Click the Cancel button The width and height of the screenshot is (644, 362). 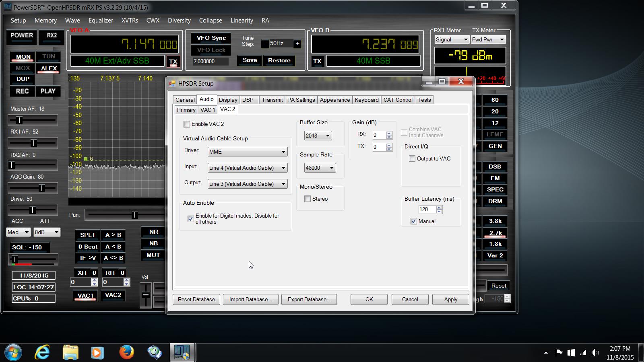pyautogui.click(x=410, y=299)
